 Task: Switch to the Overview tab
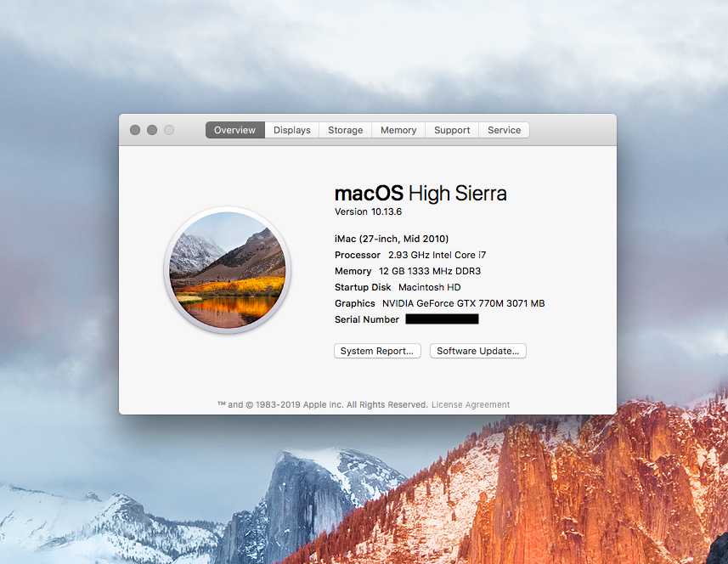click(235, 130)
